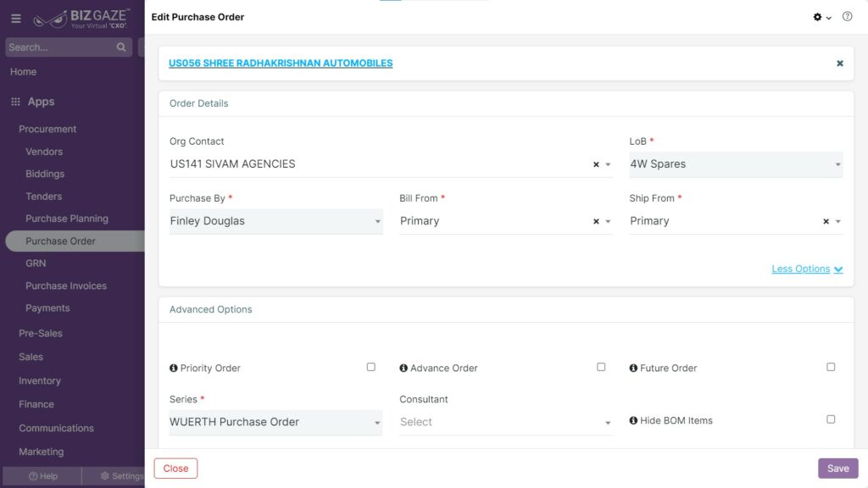868x488 pixels.
Task: Open the Consultant select dropdown
Action: coord(506,422)
